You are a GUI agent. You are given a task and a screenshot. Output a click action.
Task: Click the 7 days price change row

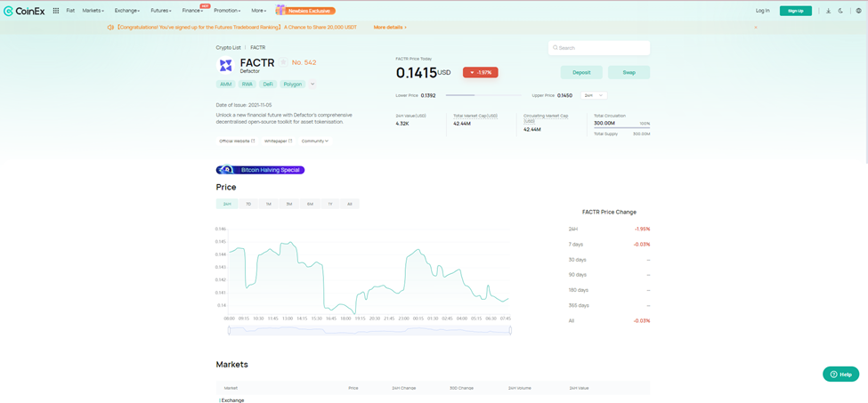point(609,245)
